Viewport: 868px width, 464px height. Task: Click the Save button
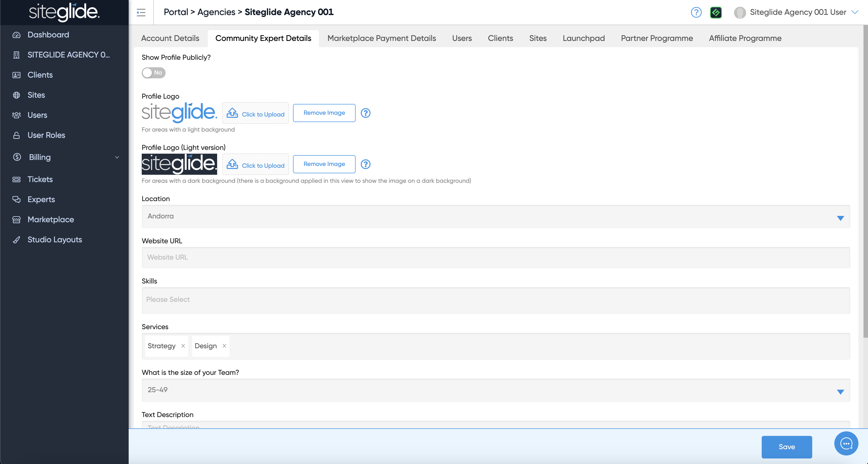(787, 447)
